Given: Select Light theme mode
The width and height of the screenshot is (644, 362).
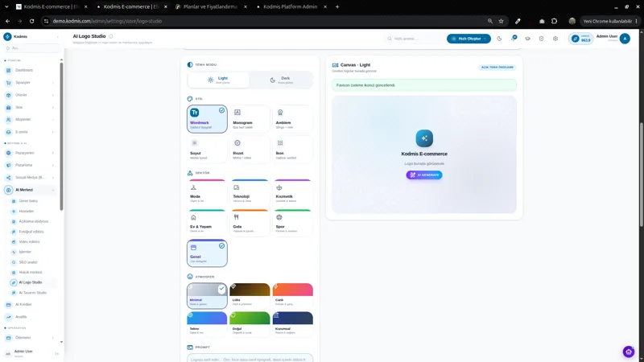Looking at the screenshot, I should (x=218, y=80).
